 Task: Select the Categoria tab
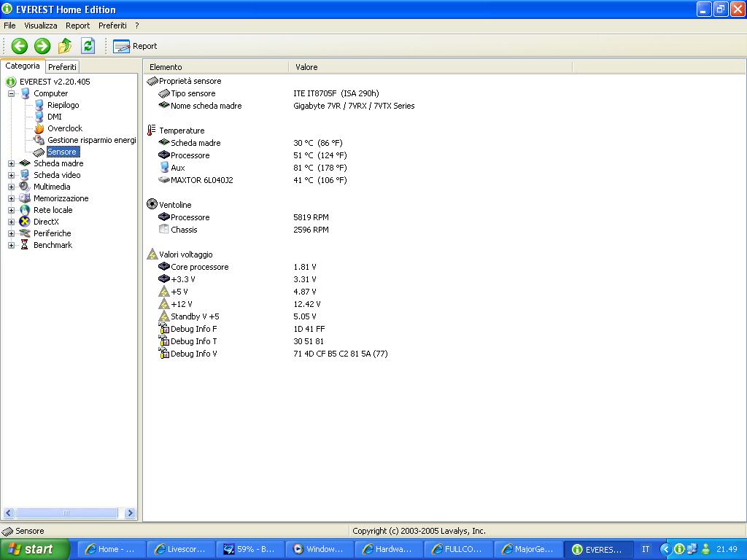23,66
